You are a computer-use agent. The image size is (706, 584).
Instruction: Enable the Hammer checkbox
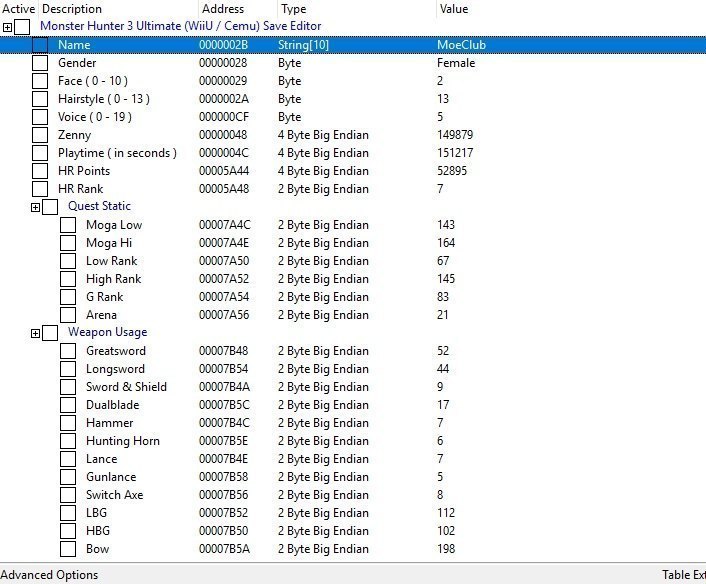tap(68, 423)
